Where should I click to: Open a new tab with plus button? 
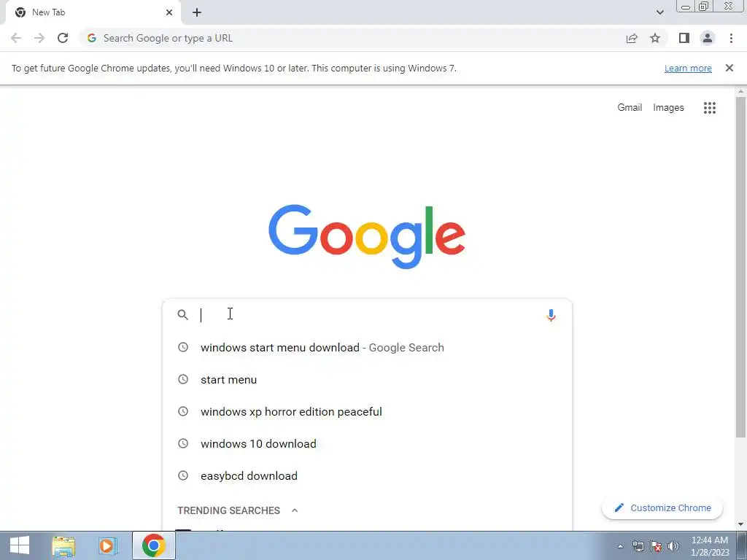pos(197,12)
